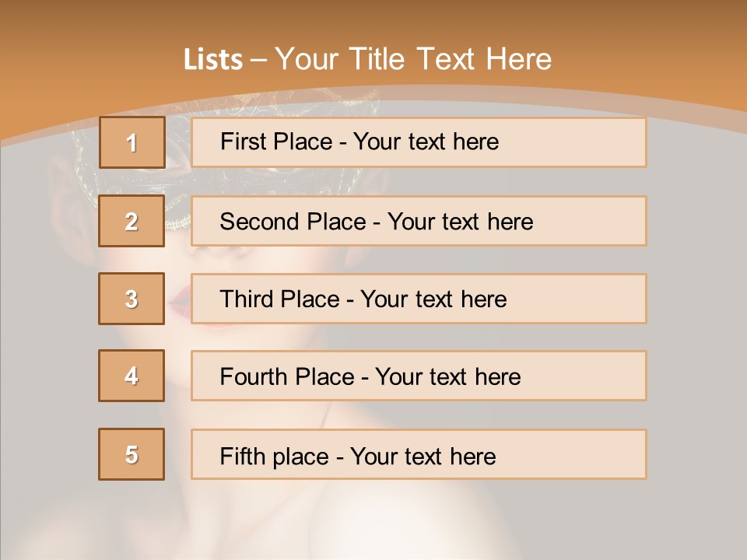Screen dimensions: 747x560
Task: Click the number 3 box
Action: click(132, 299)
